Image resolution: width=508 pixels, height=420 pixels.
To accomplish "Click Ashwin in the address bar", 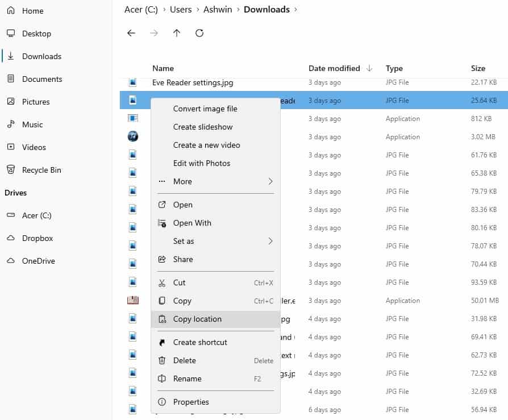I will (218, 10).
